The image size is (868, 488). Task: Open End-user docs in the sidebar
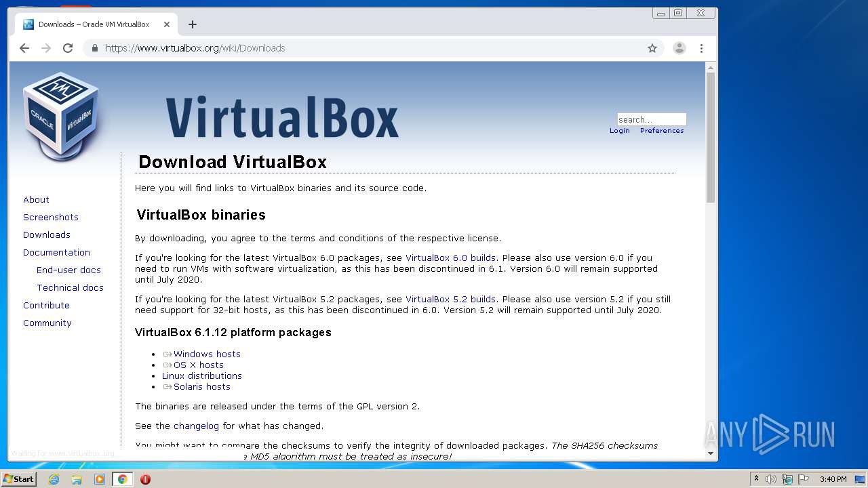68,270
